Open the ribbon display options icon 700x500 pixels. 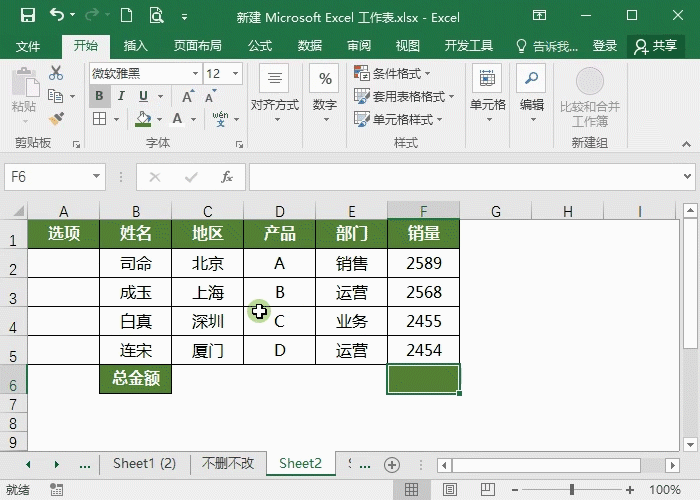pyautogui.click(x=539, y=16)
